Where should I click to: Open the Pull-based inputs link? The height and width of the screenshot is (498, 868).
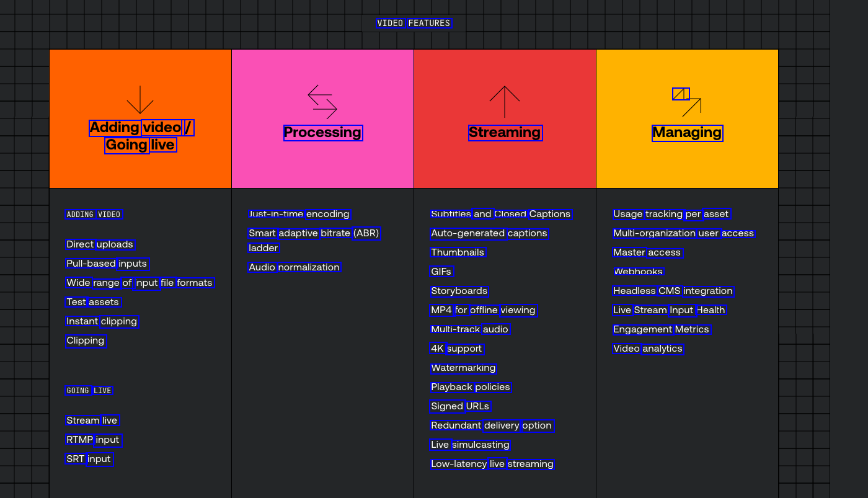(x=107, y=264)
